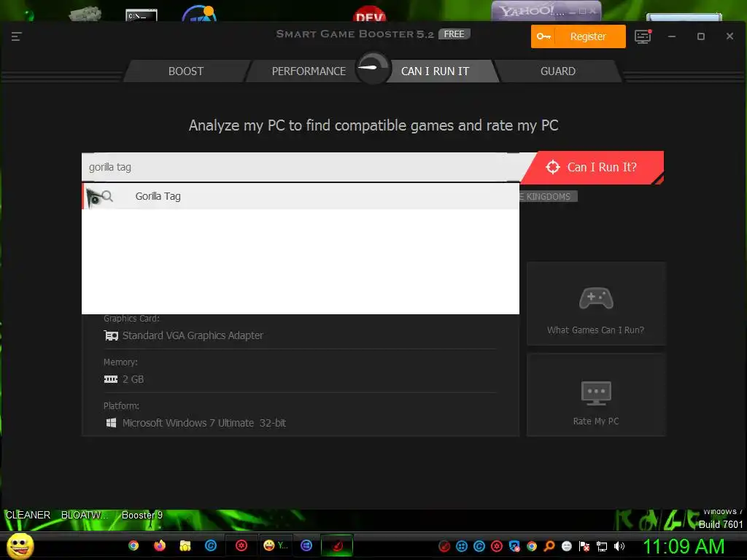Open the Rate My PC card

point(595,394)
